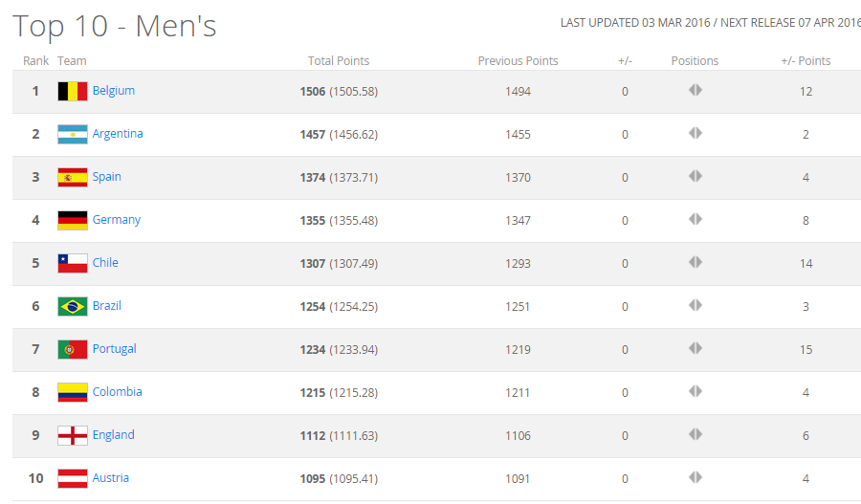Image resolution: width=861 pixels, height=504 pixels.
Task: Click the Previous Points column header
Action: (x=518, y=61)
